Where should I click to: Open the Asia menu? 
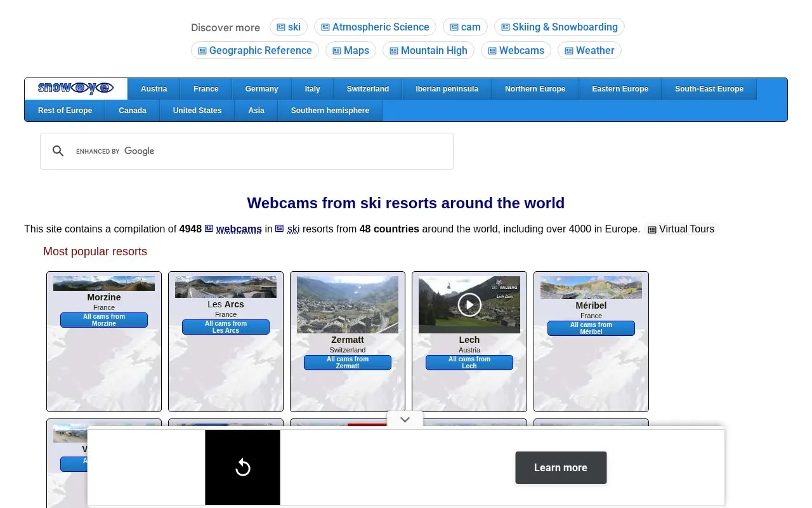[256, 110]
